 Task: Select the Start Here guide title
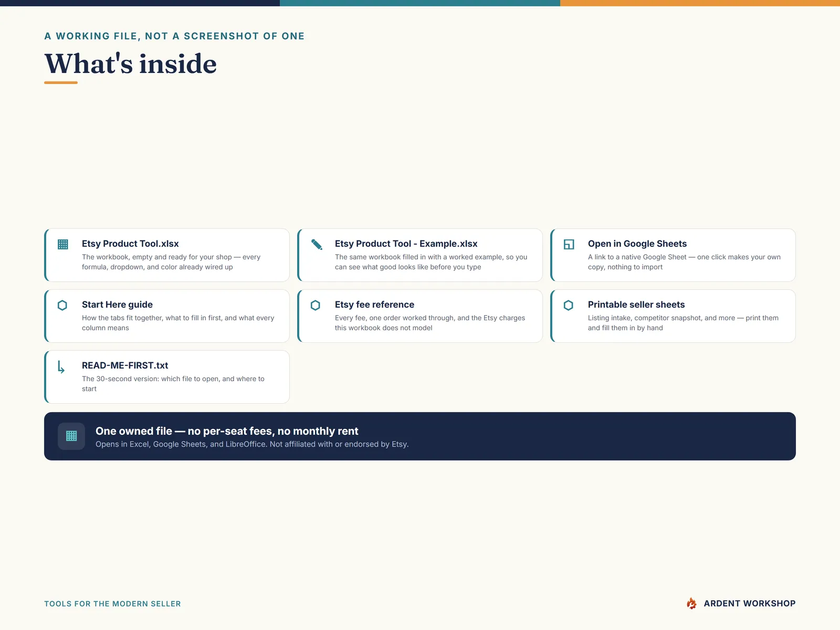[117, 304]
